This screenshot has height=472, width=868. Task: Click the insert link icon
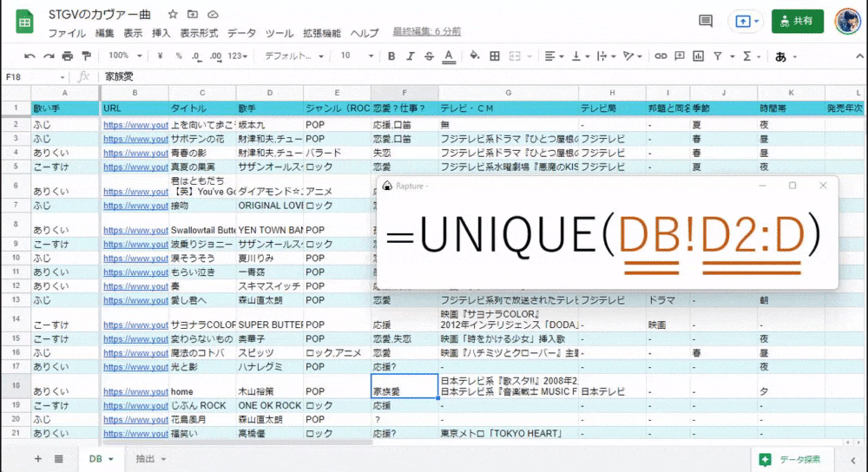(x=661, y=56)
